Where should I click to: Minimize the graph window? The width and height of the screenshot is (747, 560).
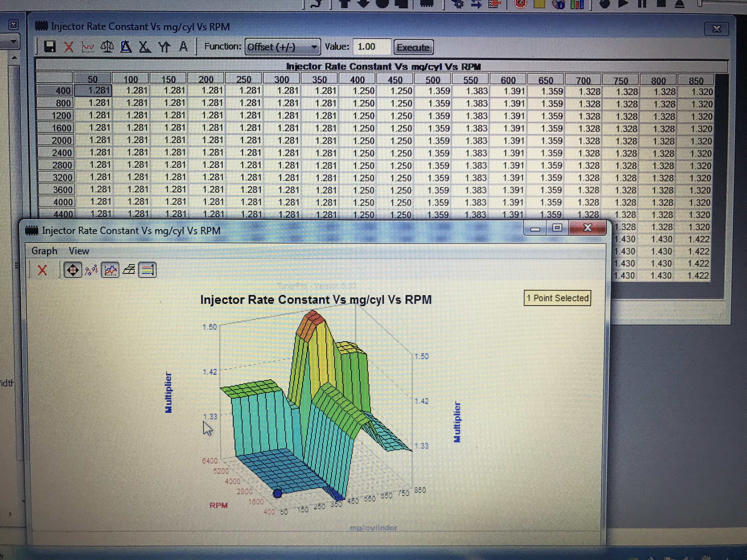click(x=535, y=229)
